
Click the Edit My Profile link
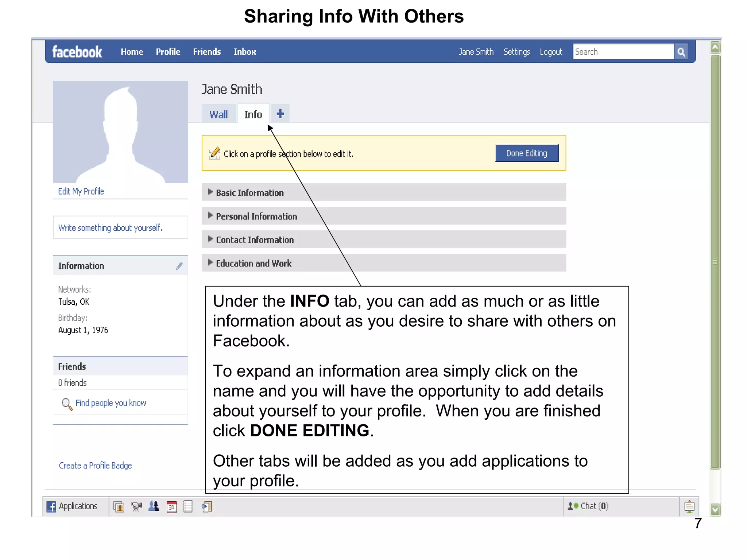pyautogui.click(x=81, y=191)
